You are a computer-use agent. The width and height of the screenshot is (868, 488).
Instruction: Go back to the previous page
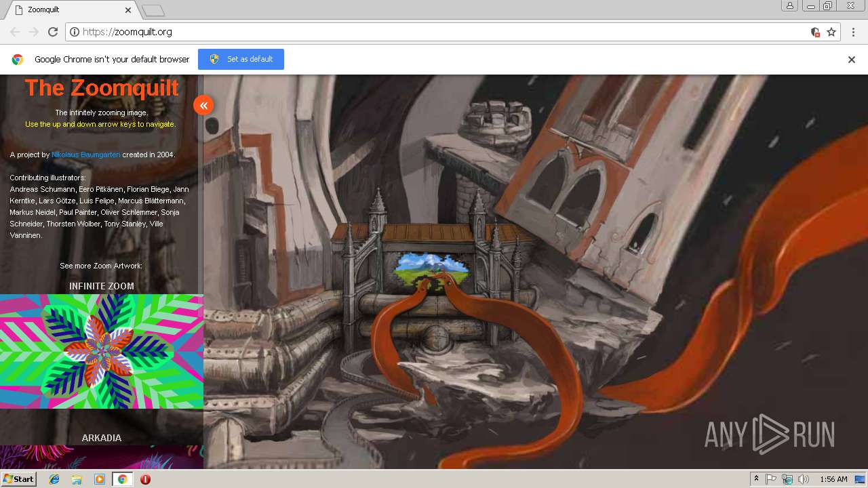pos(15,32)
